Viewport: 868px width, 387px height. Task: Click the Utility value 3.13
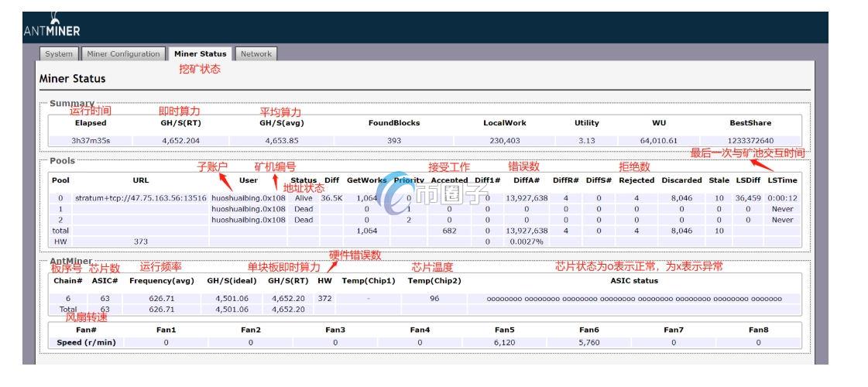point(586,140)
